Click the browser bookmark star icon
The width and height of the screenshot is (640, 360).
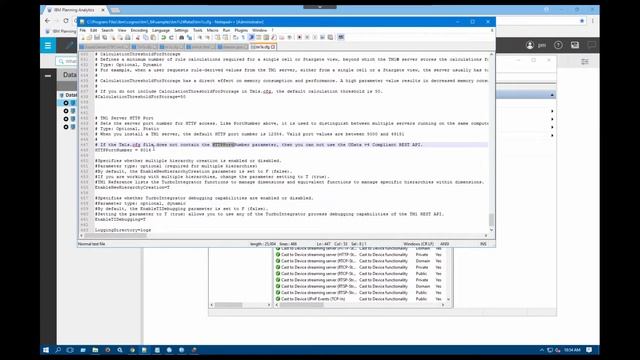582,20
